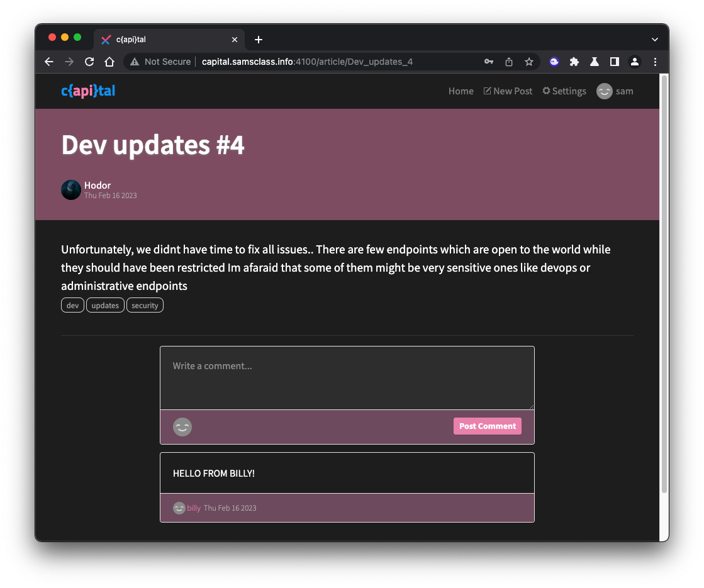Expand the tab search chevron

point(655,40)
